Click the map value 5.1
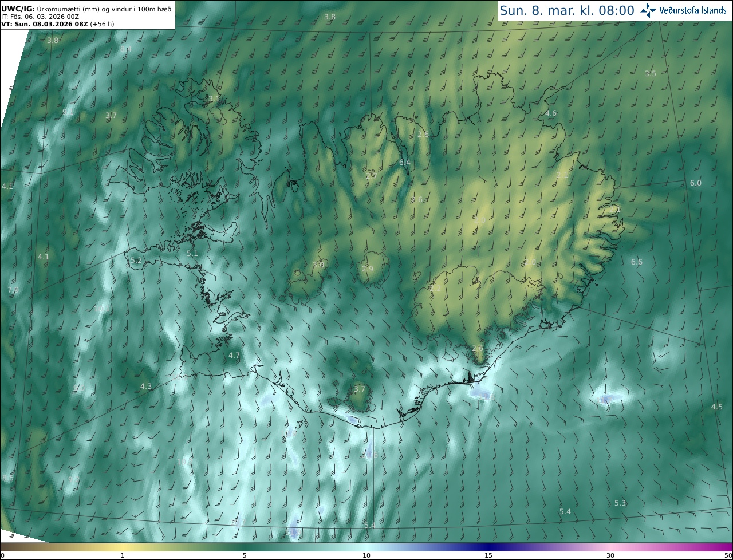 point(192,253)
